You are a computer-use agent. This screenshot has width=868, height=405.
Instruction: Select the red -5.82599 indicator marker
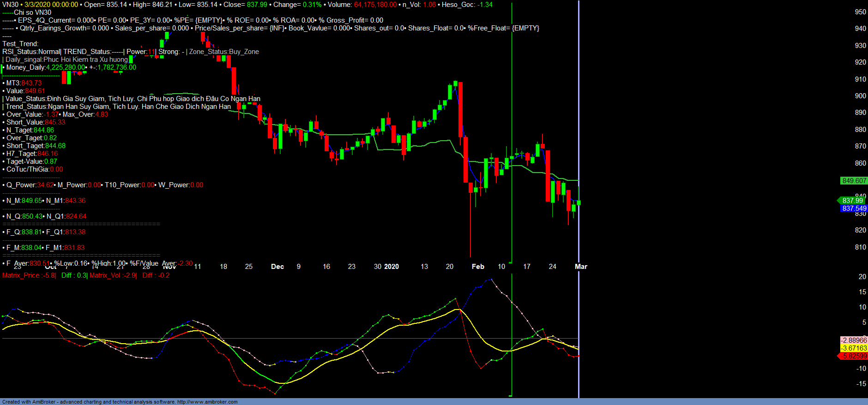click(x=853, y=356)
